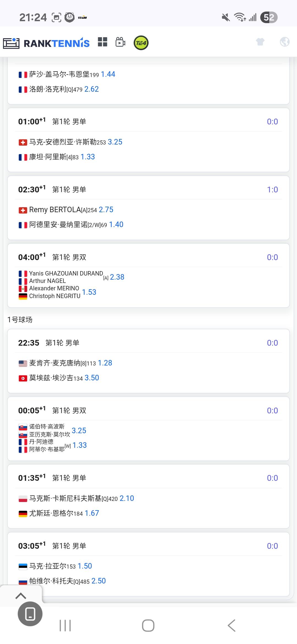The width and height of the screenshot is (297, 644).
Task: Tap odds 1.50 for 马克·拉亚尔
Action: (x=85, y=566)
